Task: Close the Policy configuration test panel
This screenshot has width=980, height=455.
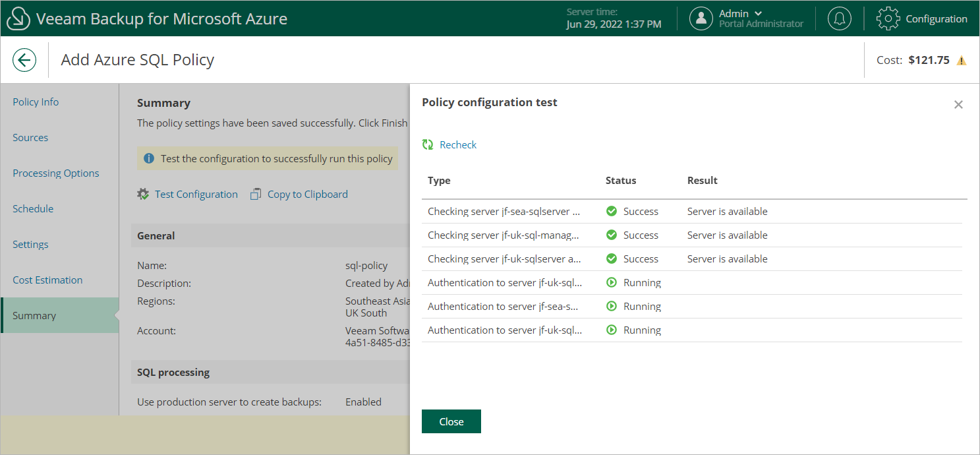Action: pyautogui.click(x=958, y=105)
